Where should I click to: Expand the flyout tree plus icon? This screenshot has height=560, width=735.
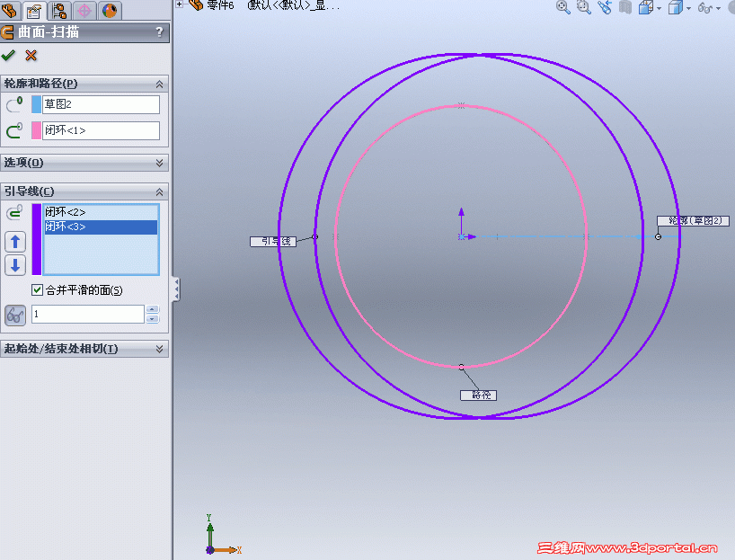click(179, 4)
